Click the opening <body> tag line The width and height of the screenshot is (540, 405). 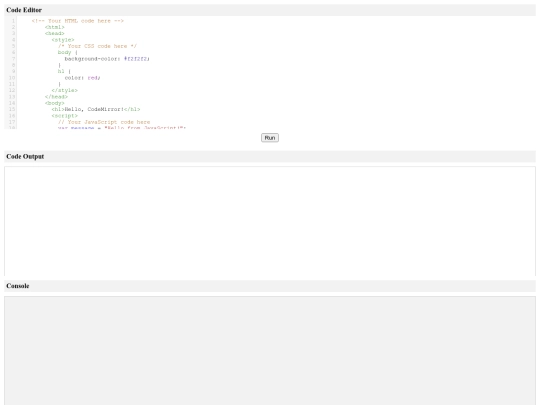(x=54, y=103)
